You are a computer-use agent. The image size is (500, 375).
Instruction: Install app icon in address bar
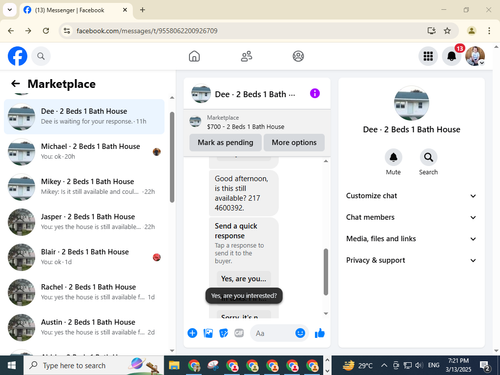click(431, 31)
